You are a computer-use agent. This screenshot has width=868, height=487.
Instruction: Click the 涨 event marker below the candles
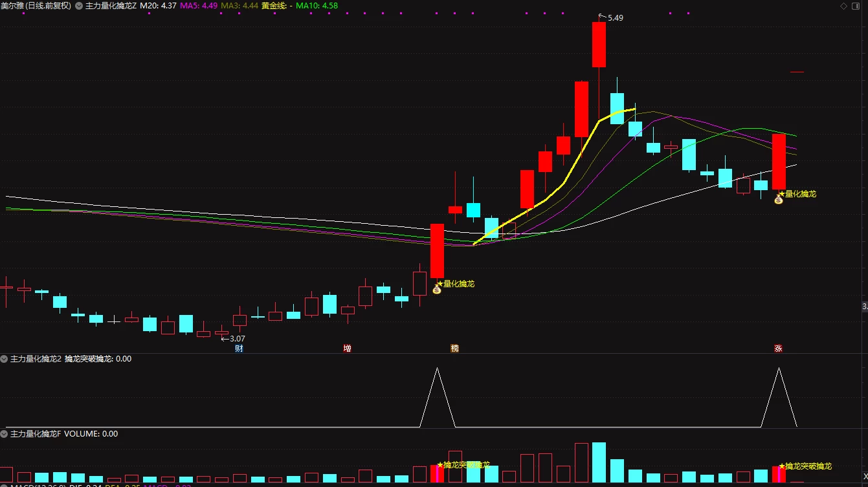coord(778,349)
